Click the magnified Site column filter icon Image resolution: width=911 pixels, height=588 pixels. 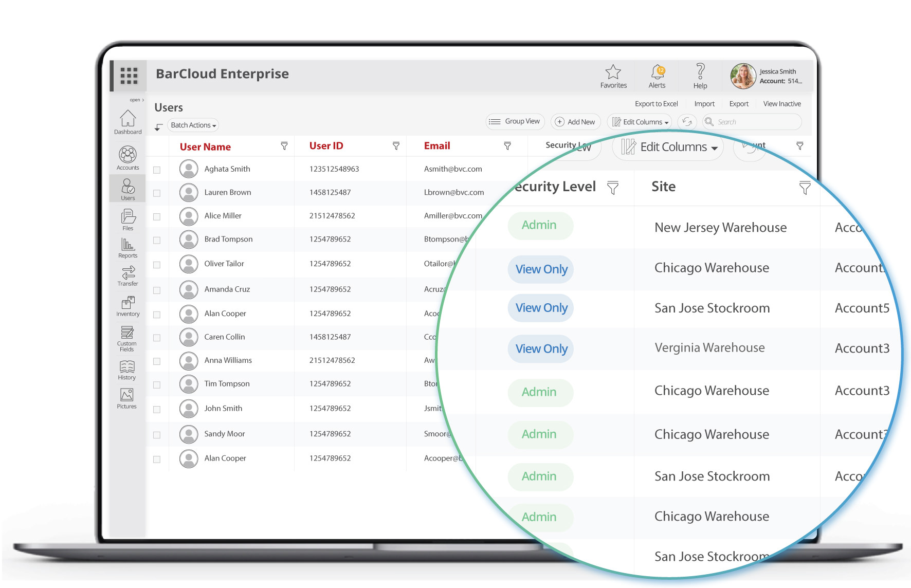coord(805,188)
